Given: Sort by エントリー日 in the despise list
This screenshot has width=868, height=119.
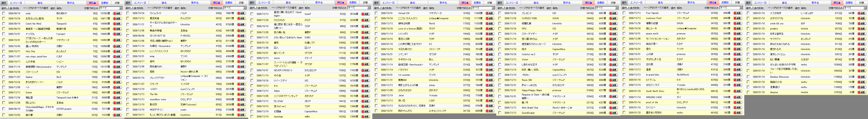Looking at the screenshot, I should pyautogui.click(x=760, y=3).
